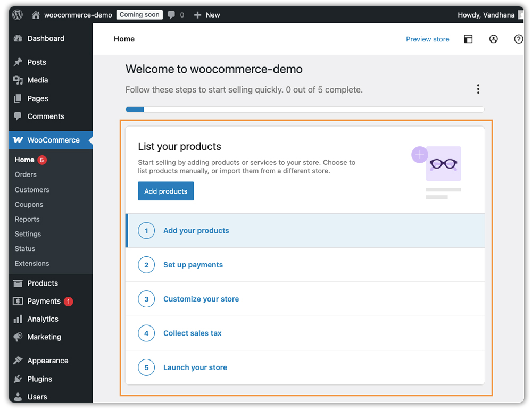Click the Coming soon badge
Screen dimensions: 532x410
(x=139, y=14)
